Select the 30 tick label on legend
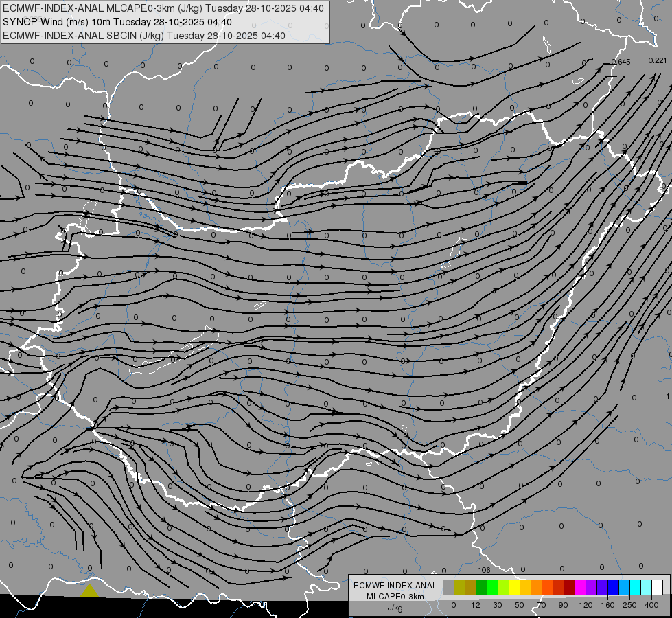Viewport: 672px width, 618px height. (x=498, y=605)
